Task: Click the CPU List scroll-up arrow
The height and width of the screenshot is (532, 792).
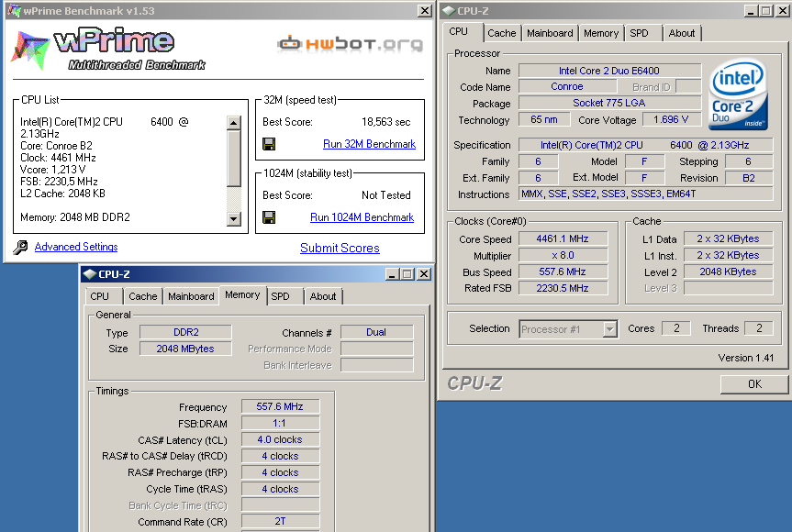Action: point(233,123)
